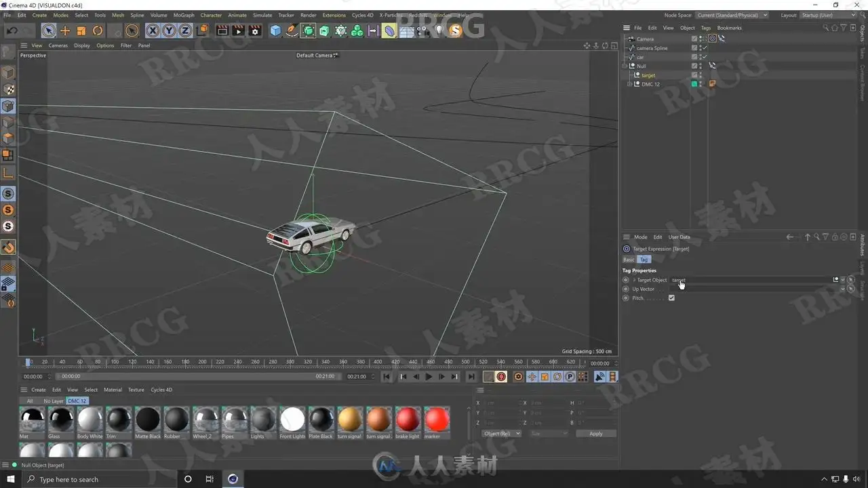Click the Cinema 4D taskbar icon
The height and width of the screenshot is (488, 868).
[x=233, y=479]
